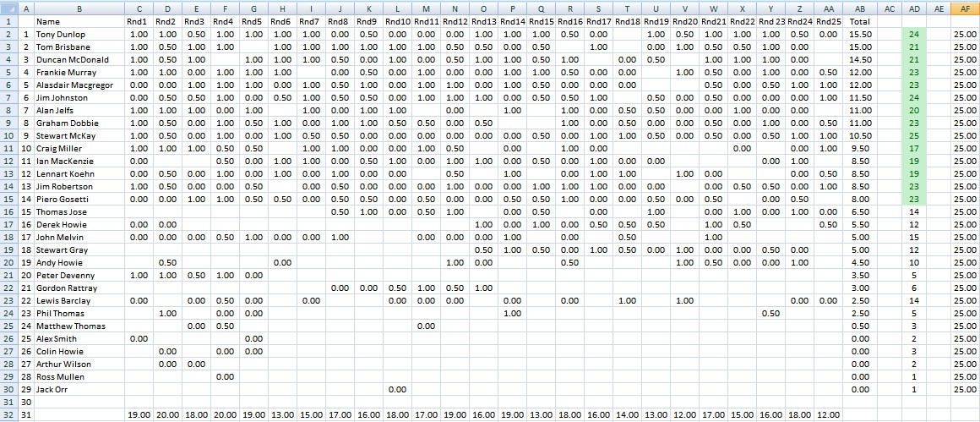Screen dimensions: 980x422
Task: Click the green cell showing 17
Action: tap(913, 148)
